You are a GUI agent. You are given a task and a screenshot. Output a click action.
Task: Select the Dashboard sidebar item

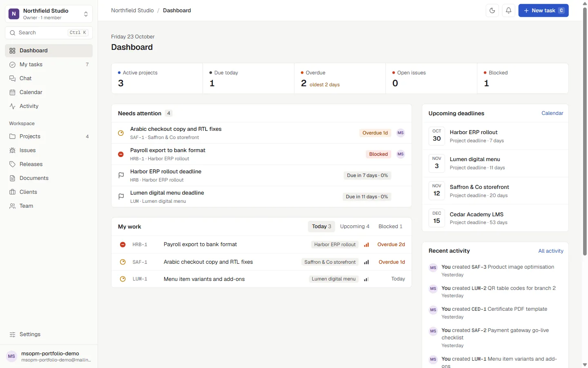[49, 51]
